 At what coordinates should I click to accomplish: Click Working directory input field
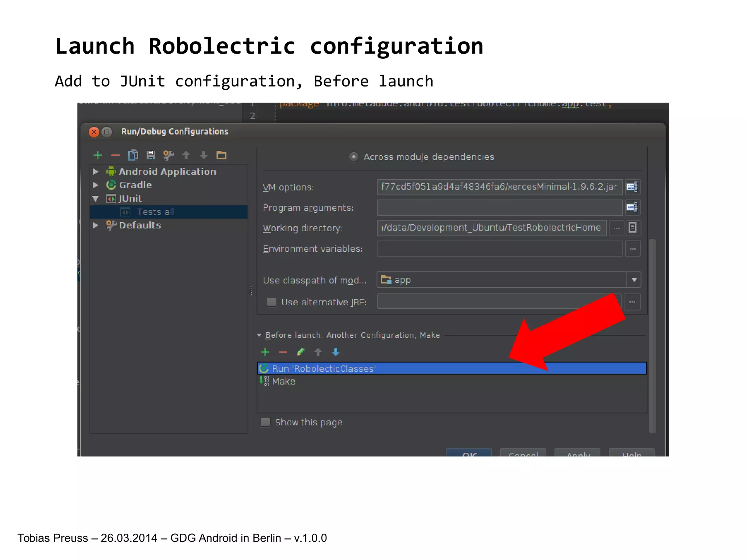point(492,228)
